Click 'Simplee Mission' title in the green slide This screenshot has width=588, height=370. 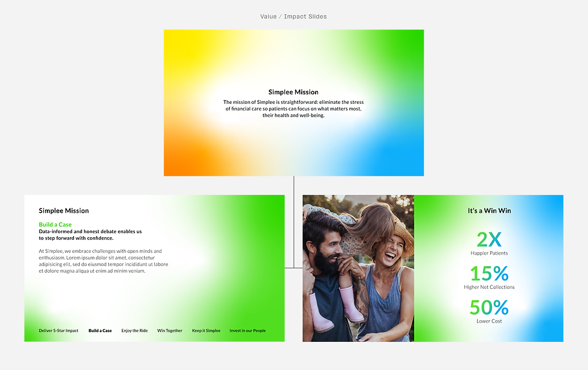[x=64, y=210]
